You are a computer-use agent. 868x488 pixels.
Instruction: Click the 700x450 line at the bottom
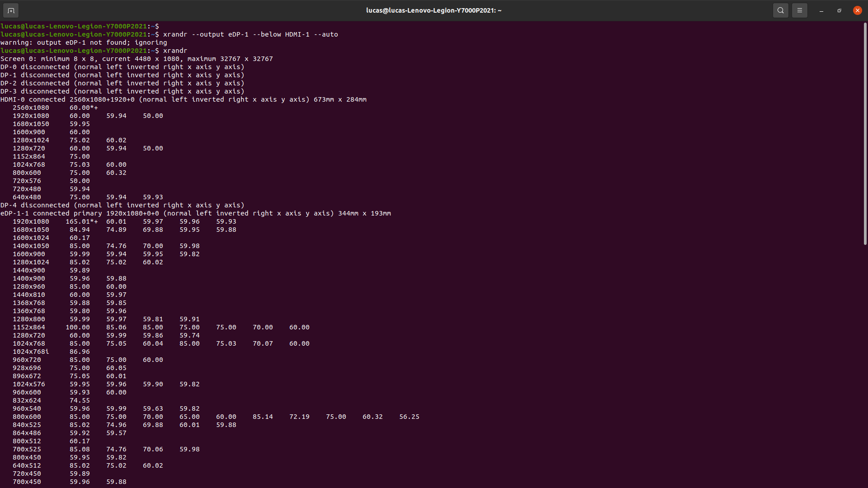tap(27, 482)
